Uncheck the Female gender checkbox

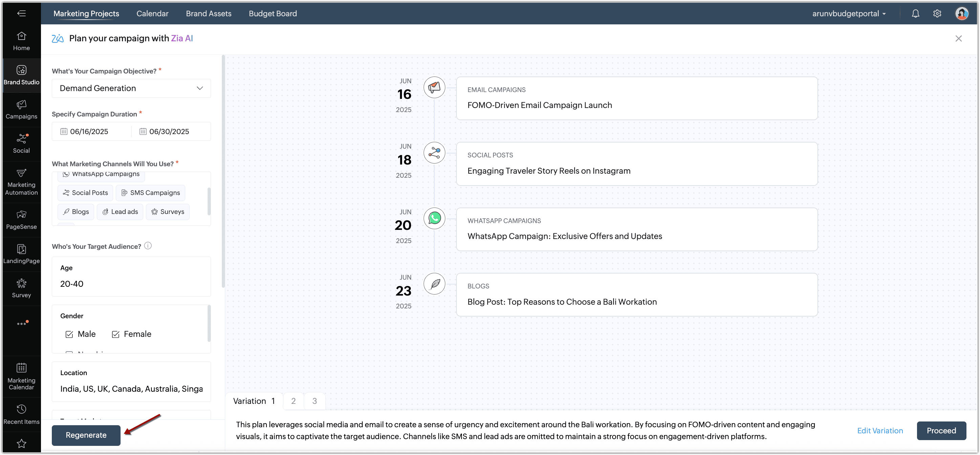tap(116, 334)
